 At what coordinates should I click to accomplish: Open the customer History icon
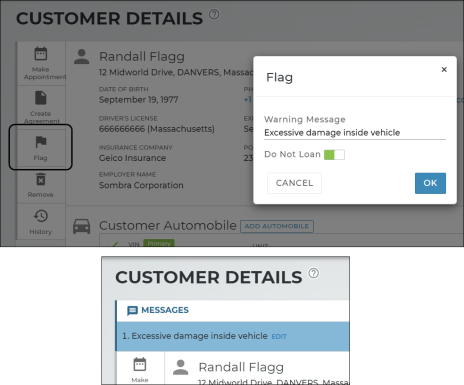(x=41, y=216)
